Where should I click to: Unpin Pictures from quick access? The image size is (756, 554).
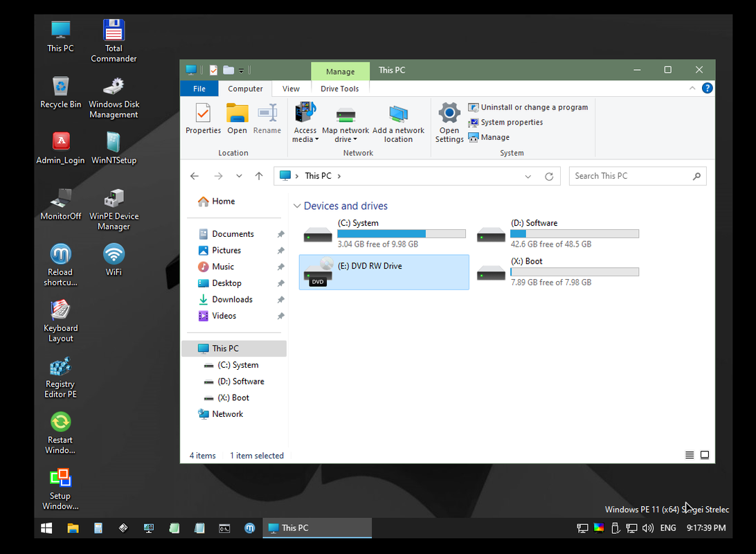tap(280, 251)
